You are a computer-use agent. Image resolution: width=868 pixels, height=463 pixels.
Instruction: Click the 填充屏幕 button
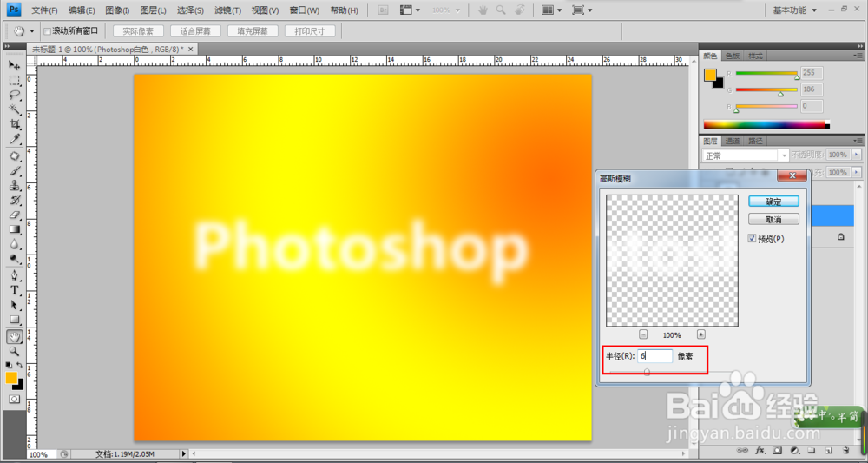(x=253, y=31)
